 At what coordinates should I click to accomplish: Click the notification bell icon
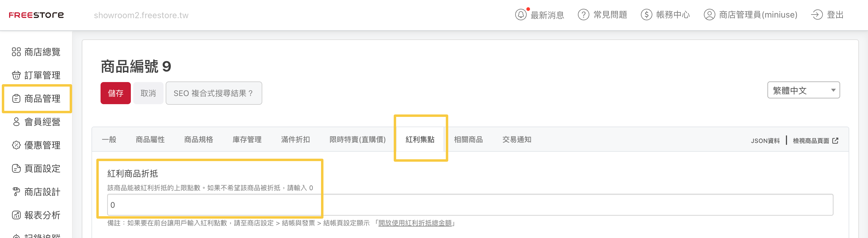(x=521, y=15)
